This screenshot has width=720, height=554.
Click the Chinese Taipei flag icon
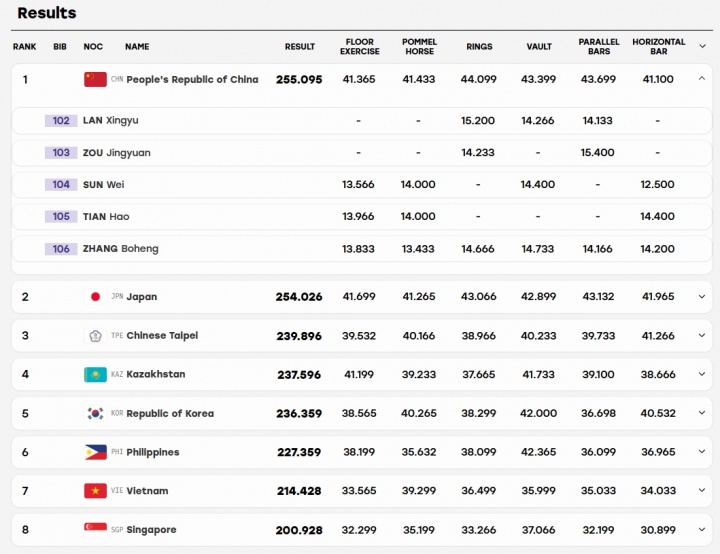click(x=95, y=336)
